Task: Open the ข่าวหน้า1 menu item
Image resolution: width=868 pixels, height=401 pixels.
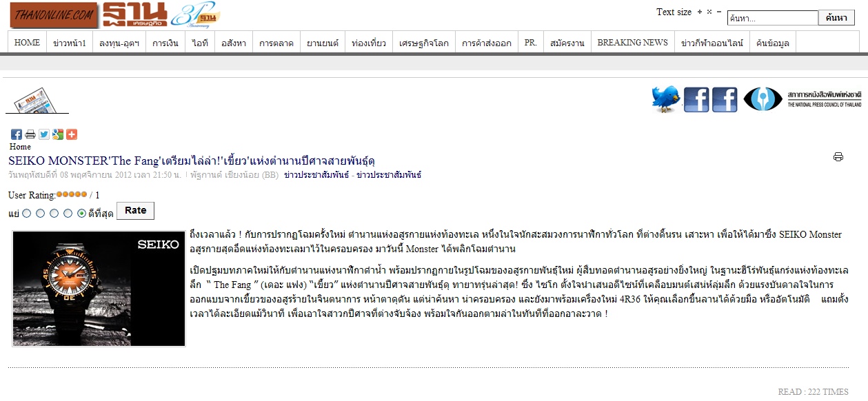Action: 70,42
